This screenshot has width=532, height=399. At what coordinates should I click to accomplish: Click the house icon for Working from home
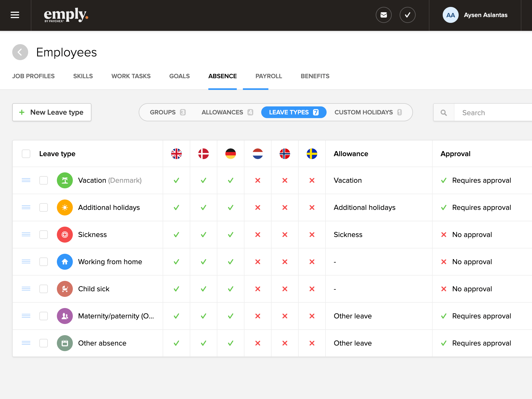[65, 262]
